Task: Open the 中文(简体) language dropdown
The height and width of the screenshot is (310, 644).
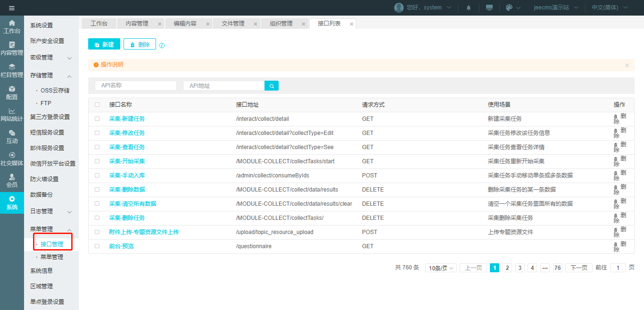Action: coord(610,8)
